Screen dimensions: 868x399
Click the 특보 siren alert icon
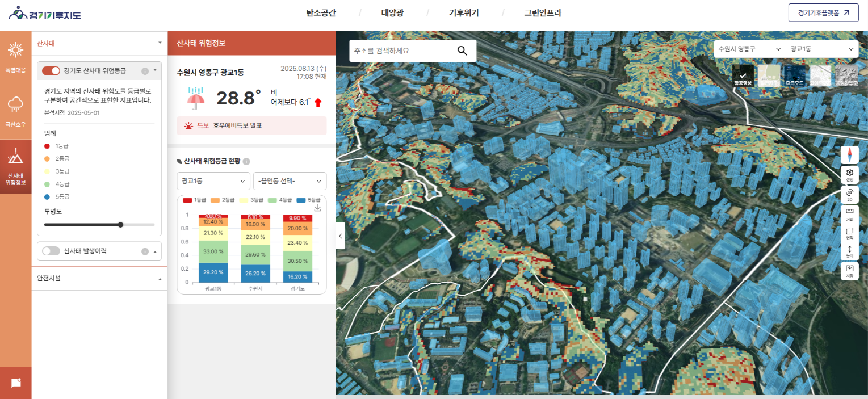coord(188,125)
